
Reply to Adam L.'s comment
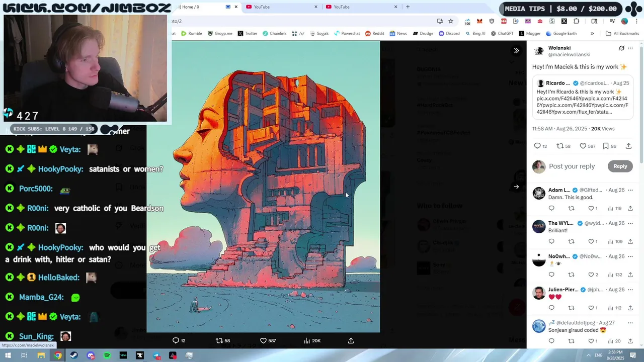point(551,208)
